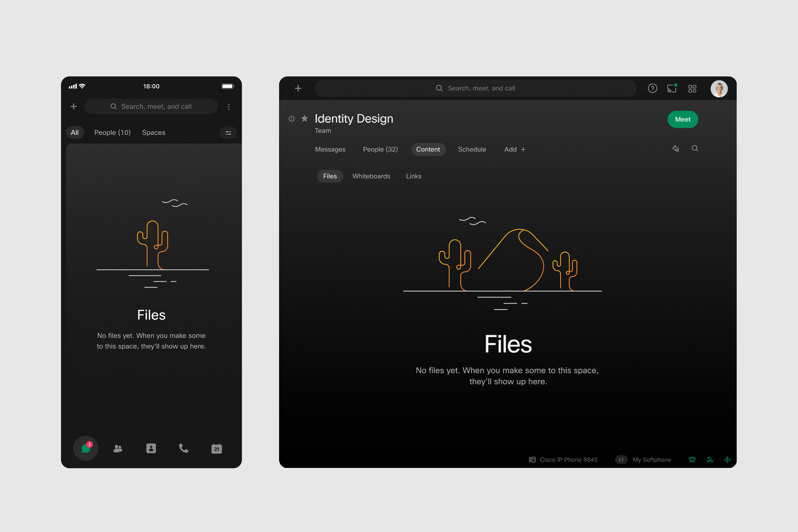Screen dimensions: 798x532
Task: Open the mobile three-dot more menu
Action: click(229, 107)
